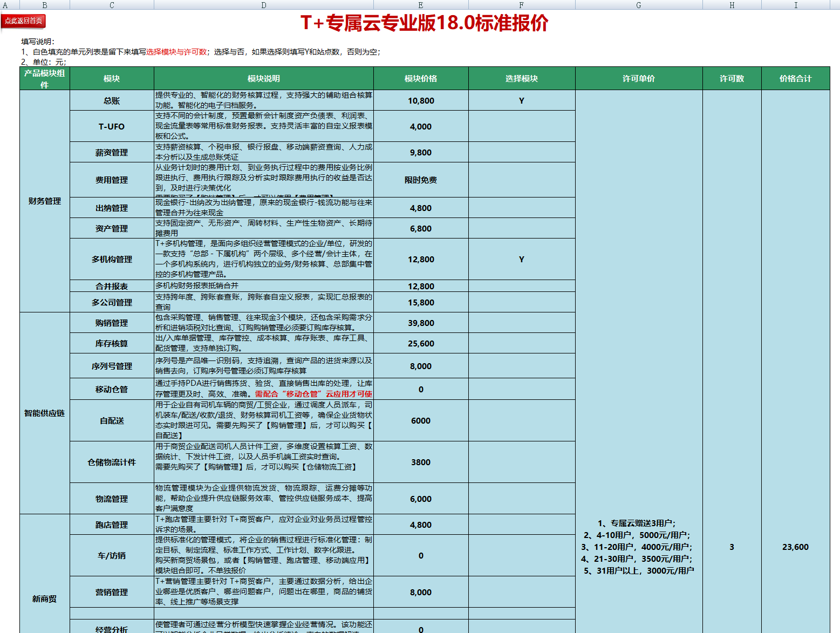Select column header I
Viewport: 840px width, 633px height.
pos(795,5)
